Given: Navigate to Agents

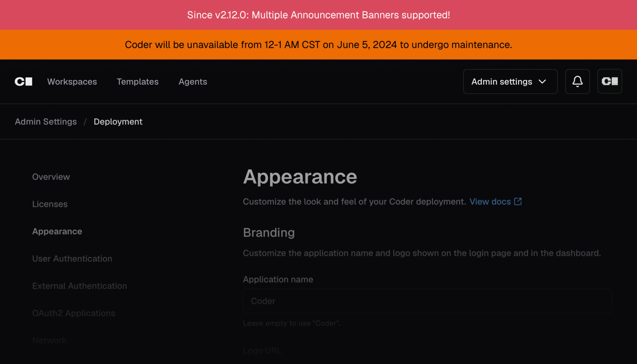Looking at the screenshot, I should [193, 81].
